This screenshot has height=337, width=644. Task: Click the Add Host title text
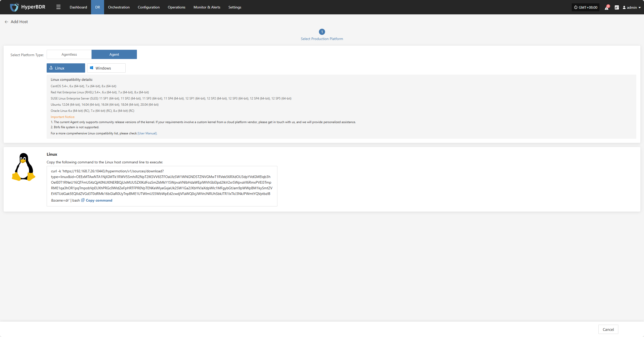pos(19,22)
